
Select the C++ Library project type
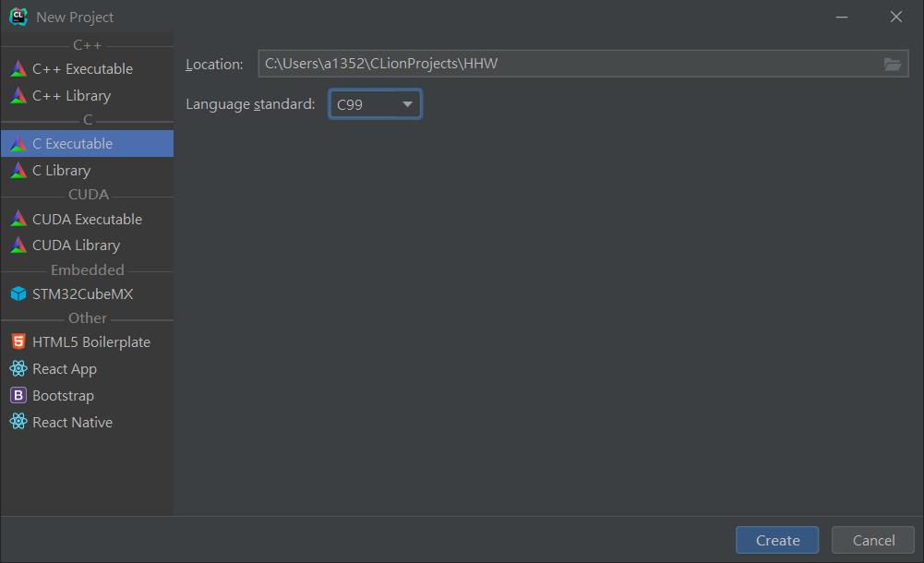tap(87, 95)
